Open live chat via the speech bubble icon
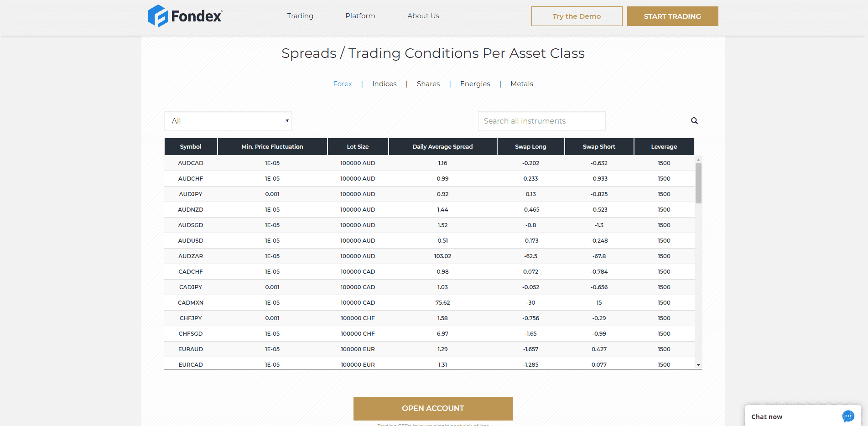Screen dimensions: 868x426 tap(848, 416)
